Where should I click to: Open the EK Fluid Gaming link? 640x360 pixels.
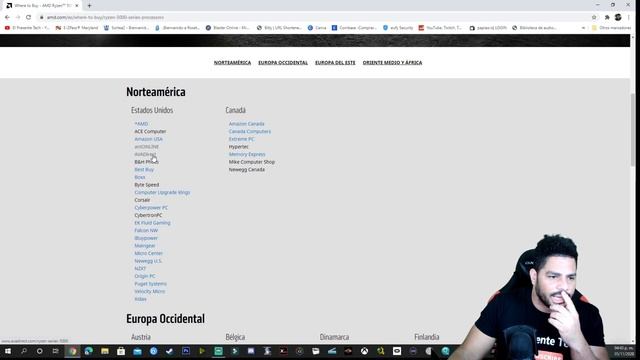click(152, 223)
